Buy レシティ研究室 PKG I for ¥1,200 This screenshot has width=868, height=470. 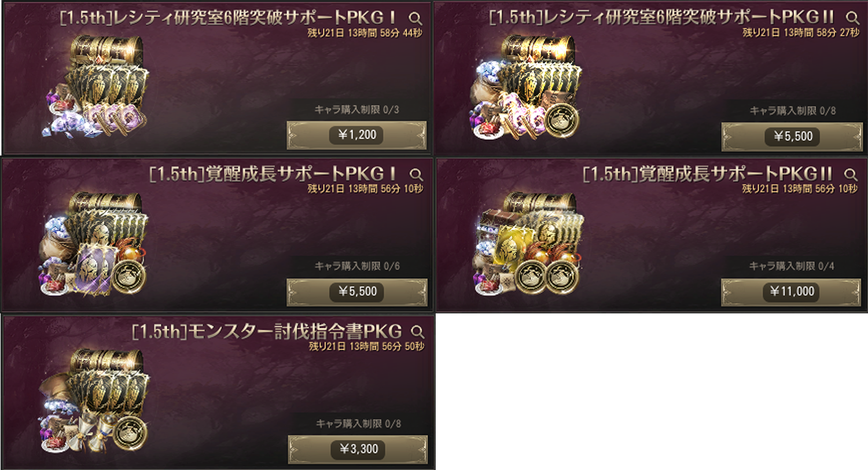pos(356,135)
